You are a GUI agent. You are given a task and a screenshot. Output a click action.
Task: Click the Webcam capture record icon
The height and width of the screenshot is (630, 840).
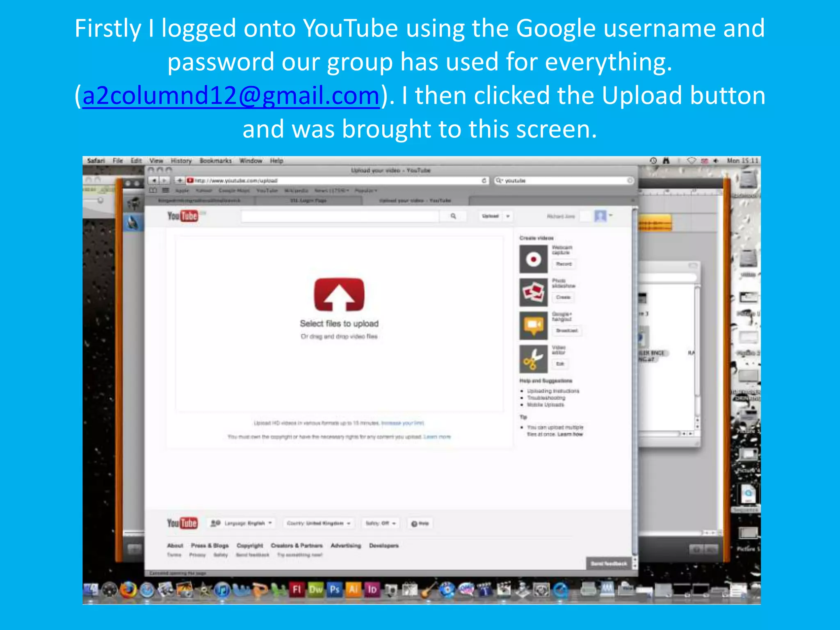(533, 259)
